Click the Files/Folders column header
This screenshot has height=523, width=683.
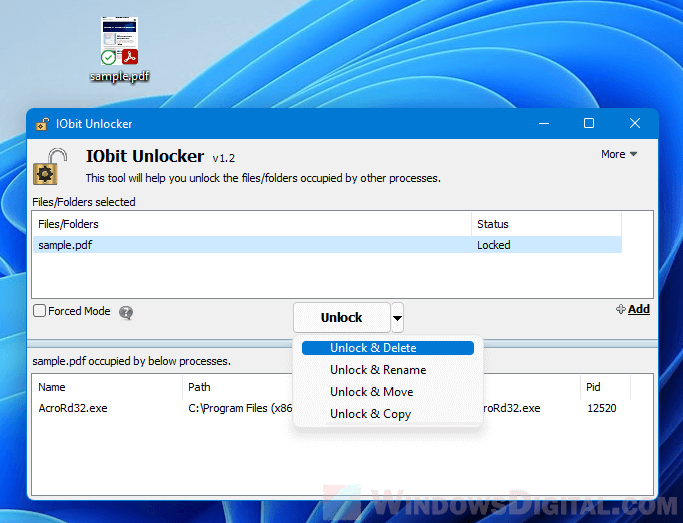tap(252, 224)
